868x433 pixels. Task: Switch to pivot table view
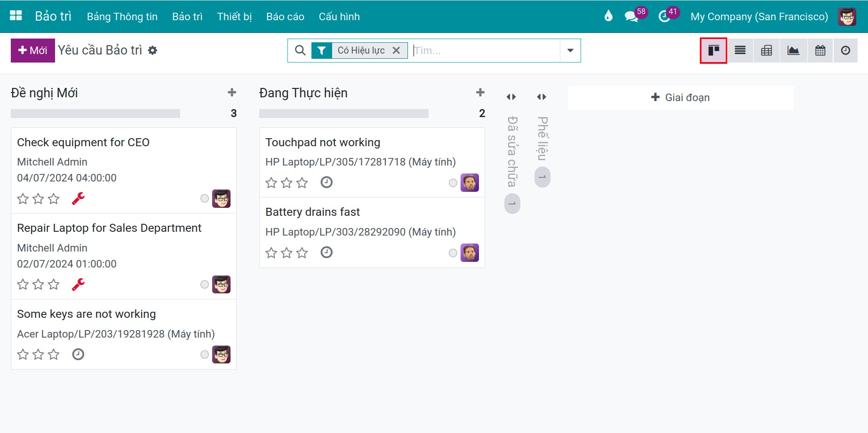click(766, 50)
